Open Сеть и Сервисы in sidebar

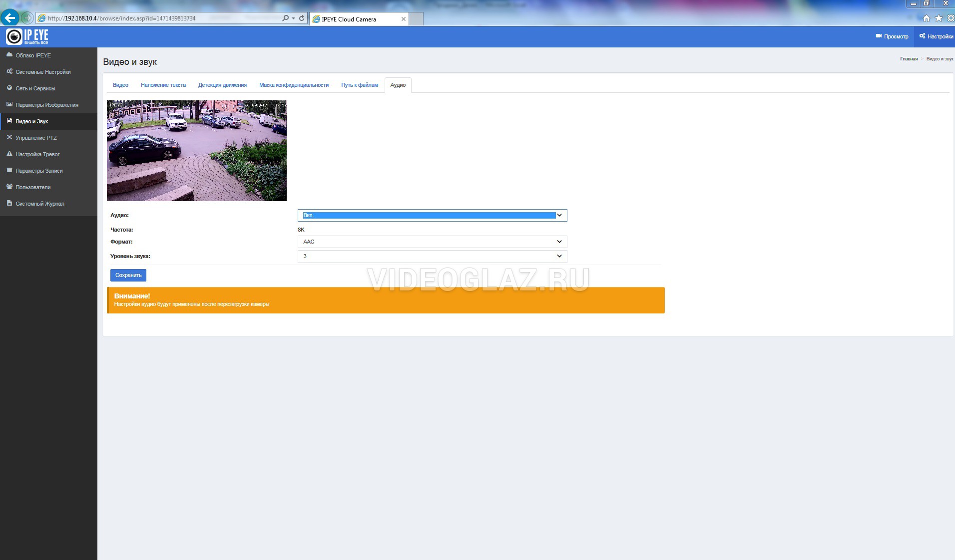point(48,88)
